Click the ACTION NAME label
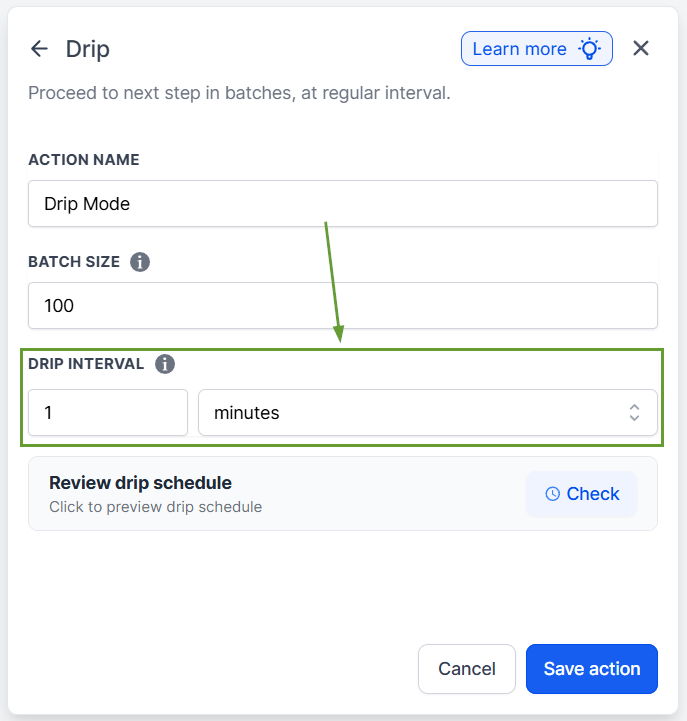This screenshot has height=721, width=687. tap(84, 160)
